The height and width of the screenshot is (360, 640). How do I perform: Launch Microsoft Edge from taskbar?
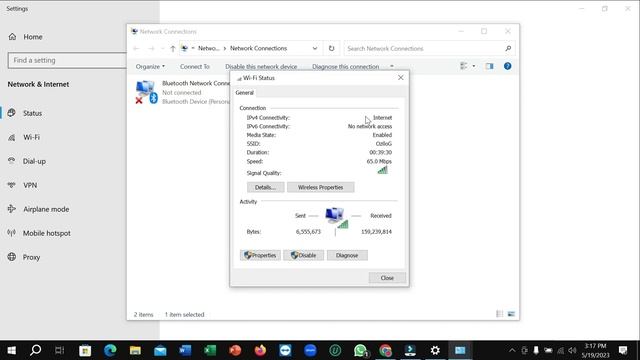point(110,350)
